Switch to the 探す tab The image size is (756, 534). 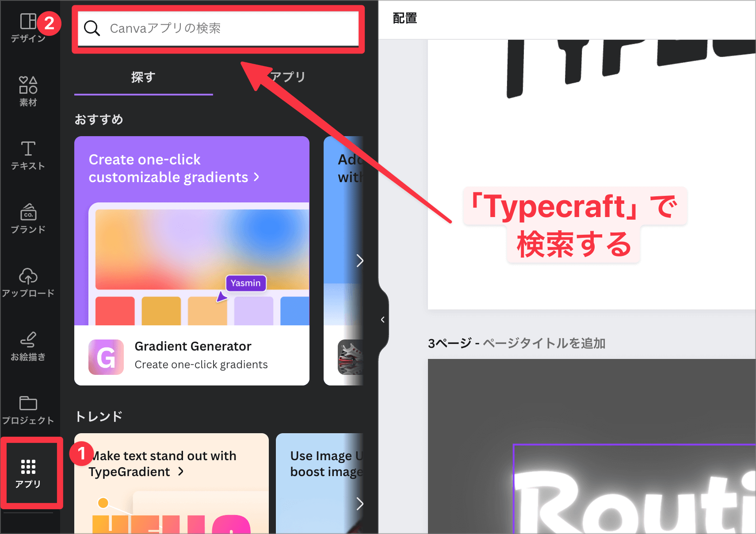143,77
